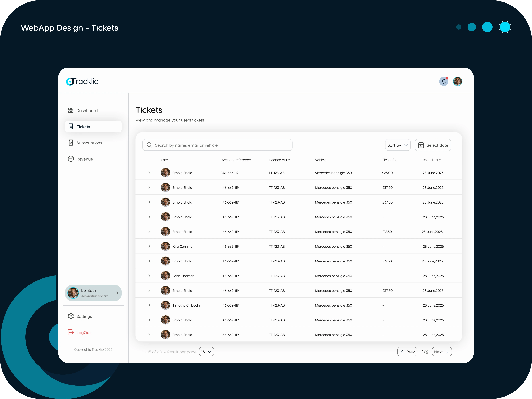Click the search by name field
This screenshot has height=399, width=532.
point(217,145)
